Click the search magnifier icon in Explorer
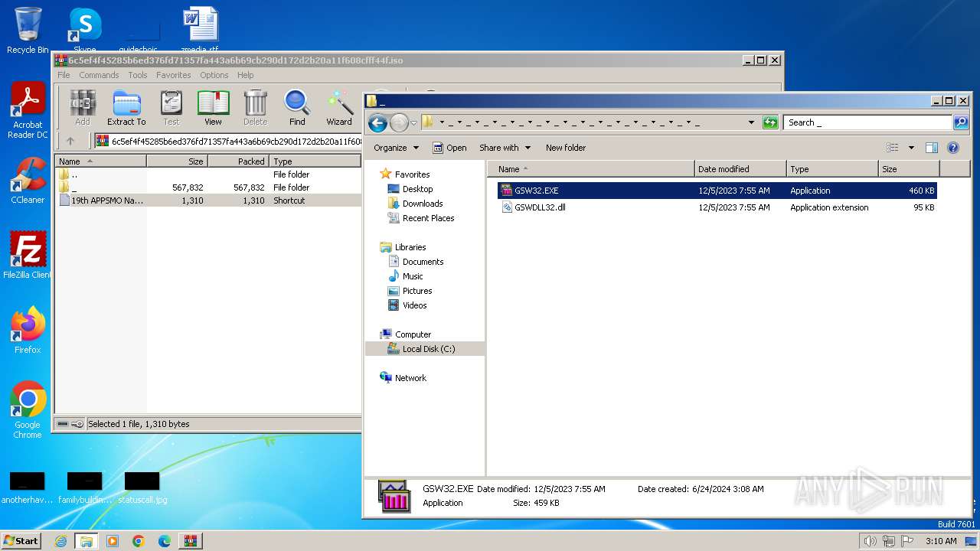 (961, 122)
